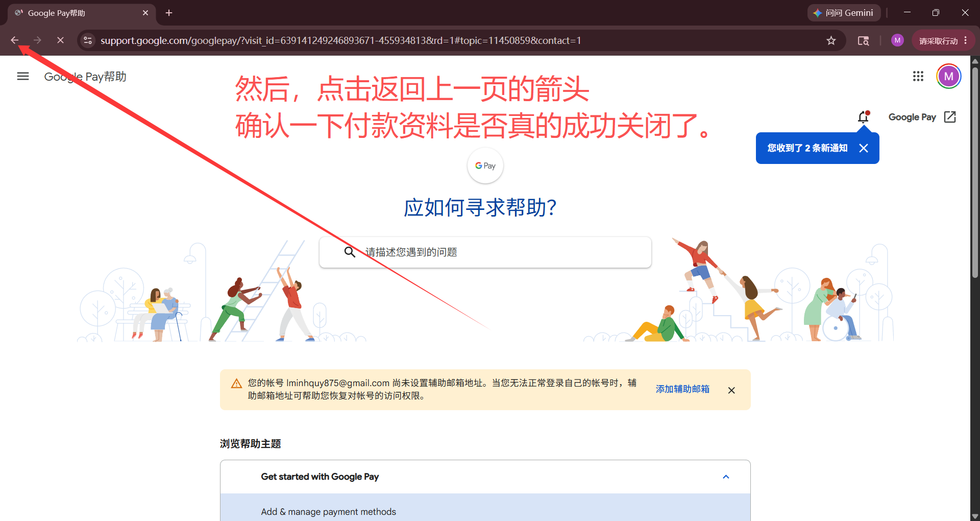Click the address bar URL
The width and height of the screenshot is (980, 521).
[340, 40]
